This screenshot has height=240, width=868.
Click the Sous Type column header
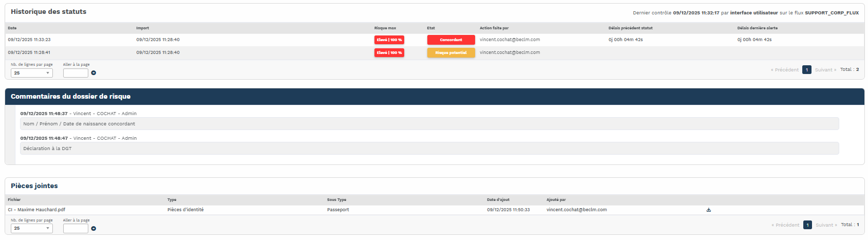336,200
